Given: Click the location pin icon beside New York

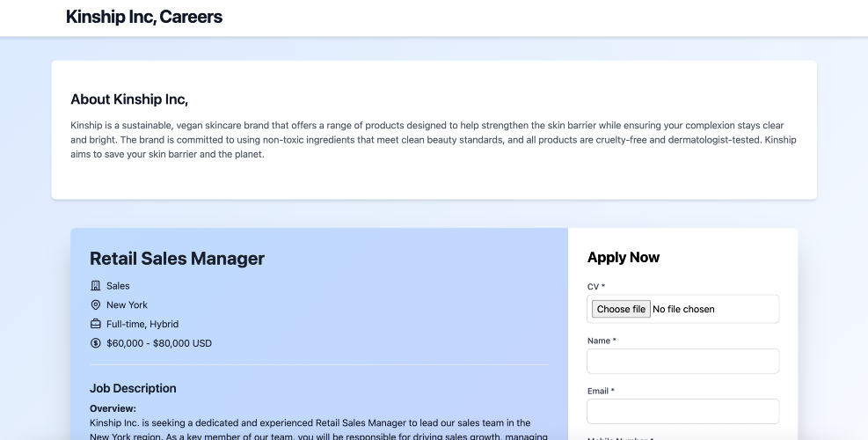Looking at the screenshot, I should 96,304.
